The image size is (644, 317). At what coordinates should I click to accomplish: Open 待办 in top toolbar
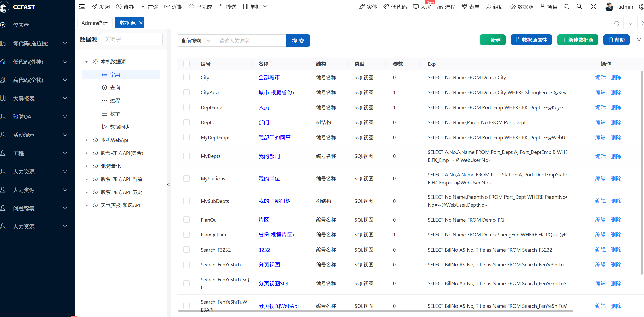tap(125, 7)
